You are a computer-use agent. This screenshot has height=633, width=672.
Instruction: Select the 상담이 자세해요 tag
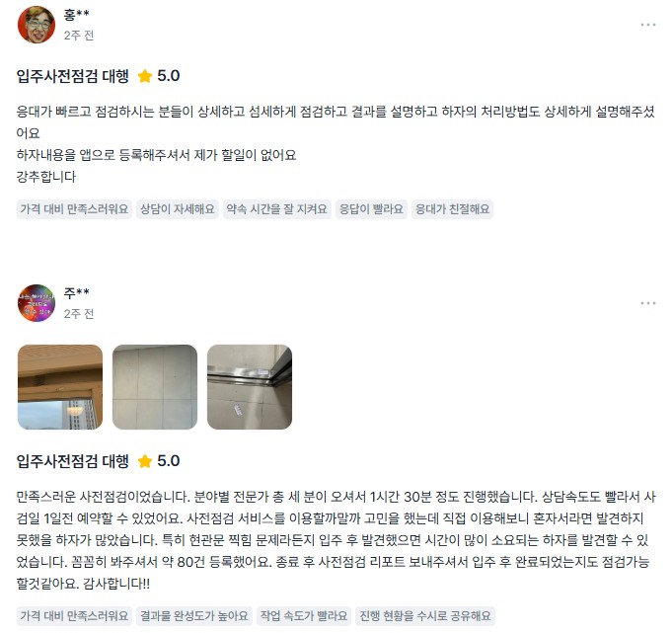coord(178,209)
